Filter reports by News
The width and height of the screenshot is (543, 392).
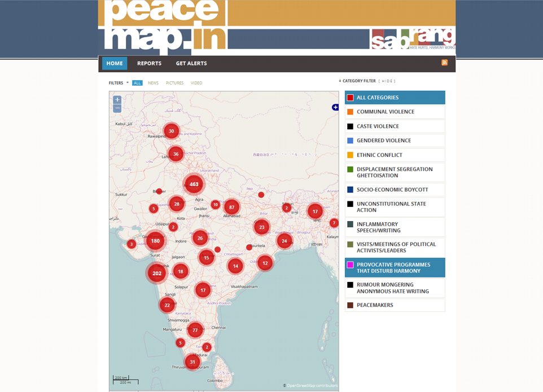tap(153, 83)
